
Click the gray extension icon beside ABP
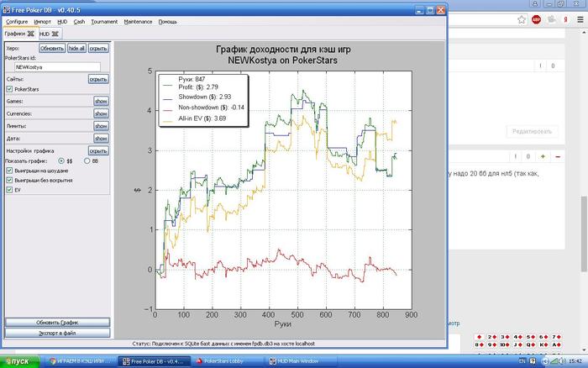[551, 19]
